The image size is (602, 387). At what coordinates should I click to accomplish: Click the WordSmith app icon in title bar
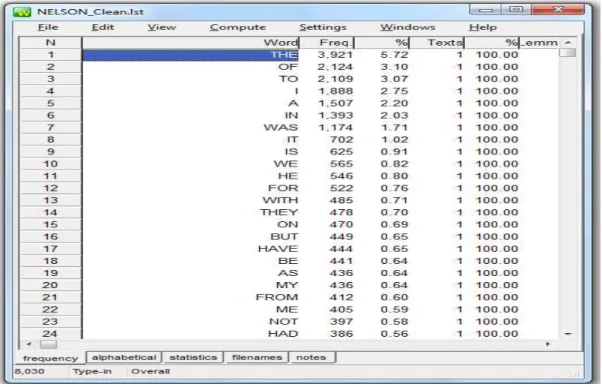click(22, 12)
